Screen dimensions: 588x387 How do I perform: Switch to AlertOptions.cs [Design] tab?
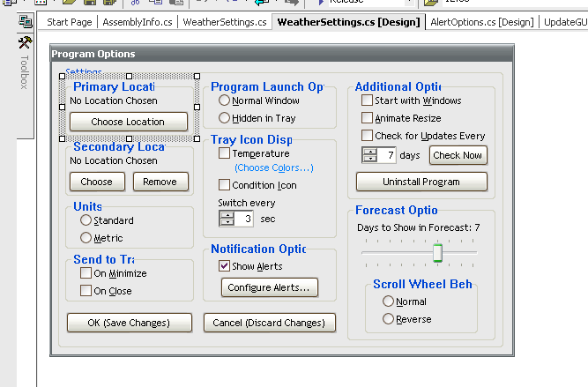pos(482,22)
